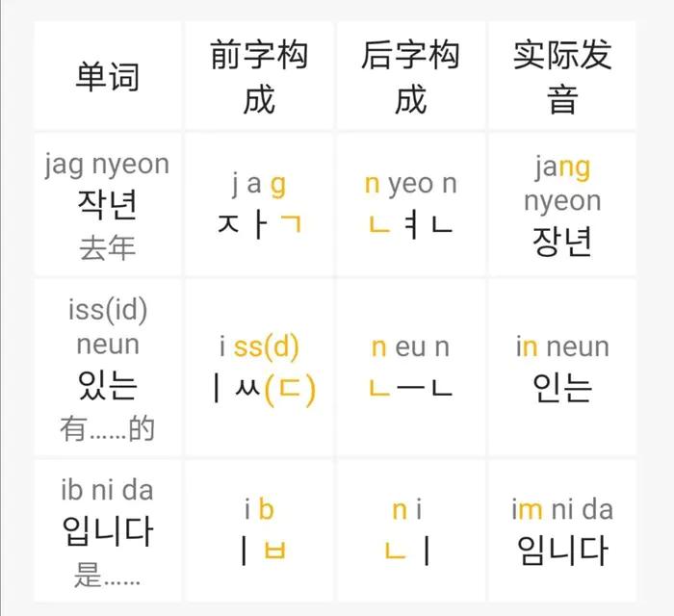
Task: Select the 前字构成 header cell
Action: tap(258, 77)
